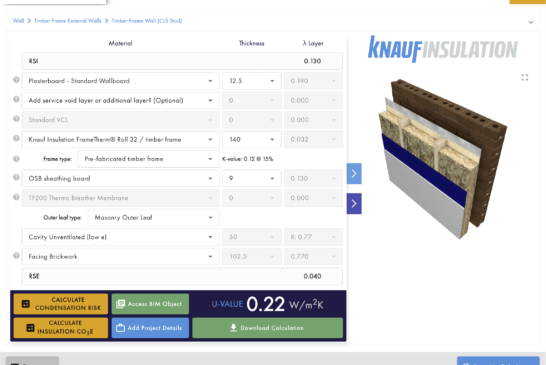Open help icon beside Standard VCL

16,119
